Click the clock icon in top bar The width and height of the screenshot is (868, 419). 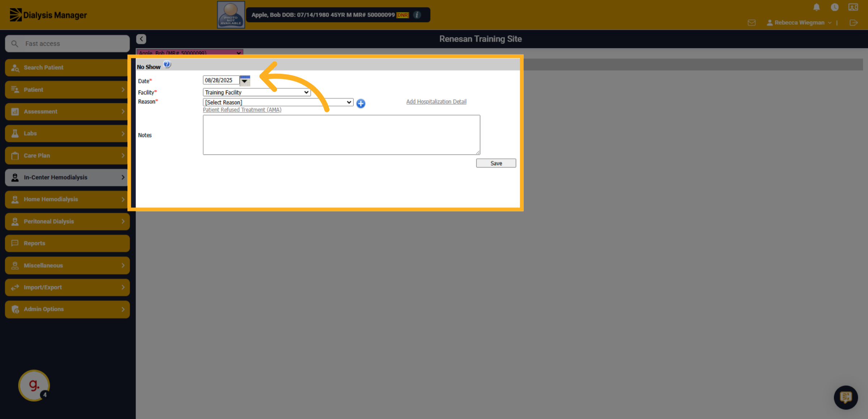coord(835,7)
